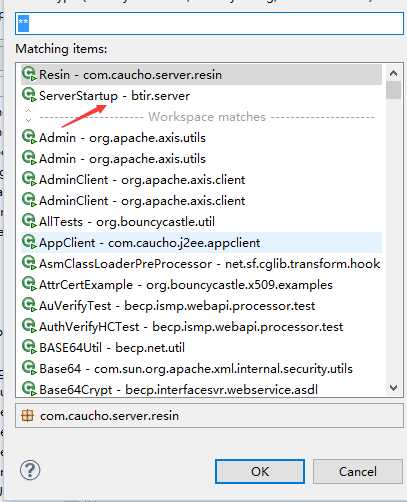Click the list scrollbar down arrow

pos(393,388)
